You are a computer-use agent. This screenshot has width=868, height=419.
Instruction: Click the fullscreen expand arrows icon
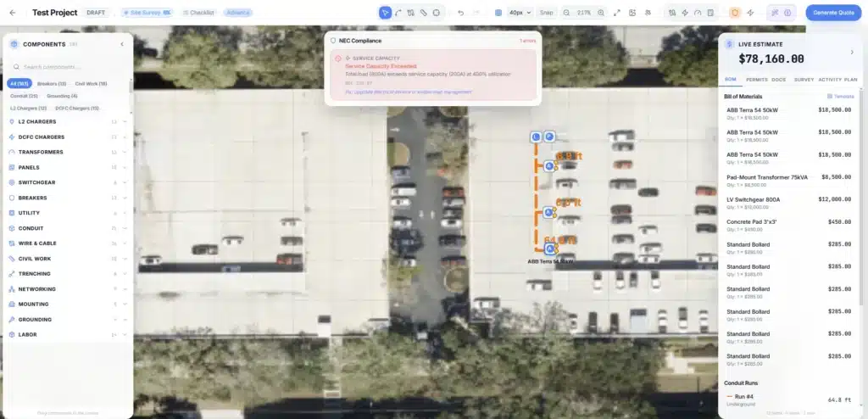coord(617,13)
